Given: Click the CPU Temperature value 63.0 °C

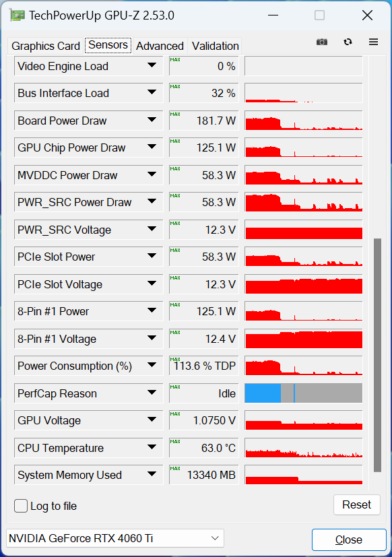Looking at the screenshot, I should (203, 448).
